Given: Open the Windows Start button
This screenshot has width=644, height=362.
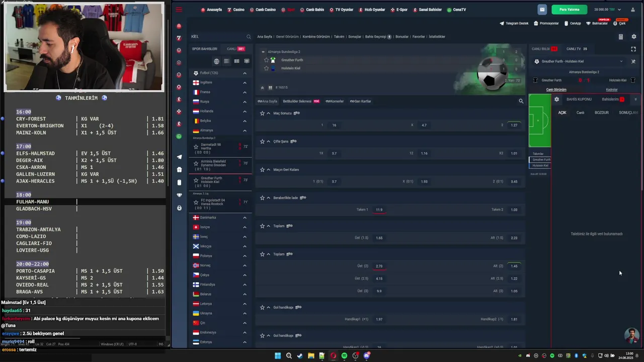Looking at the screenshot, I should tap(278, 355).
